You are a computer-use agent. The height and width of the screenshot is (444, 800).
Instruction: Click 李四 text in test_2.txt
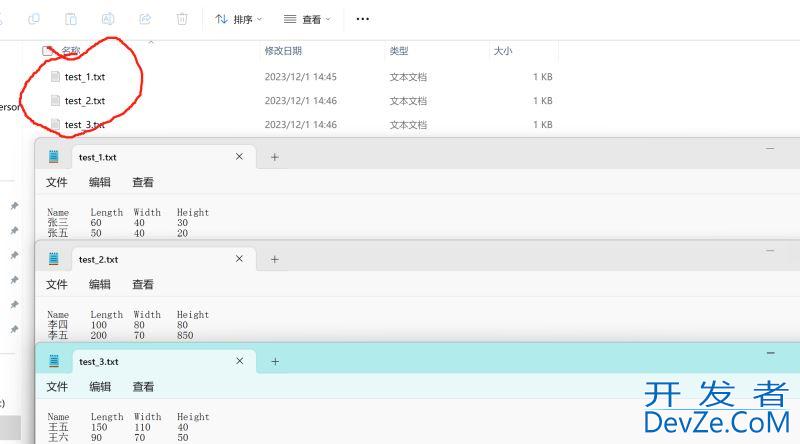pyautogui.click(x=58, y=325)
